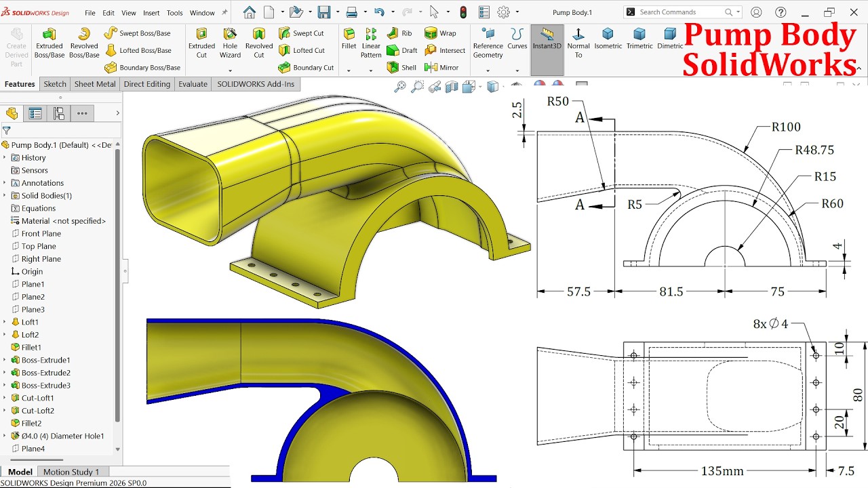Select the Wrap tool
868x488 pixels.
(440, 33)
